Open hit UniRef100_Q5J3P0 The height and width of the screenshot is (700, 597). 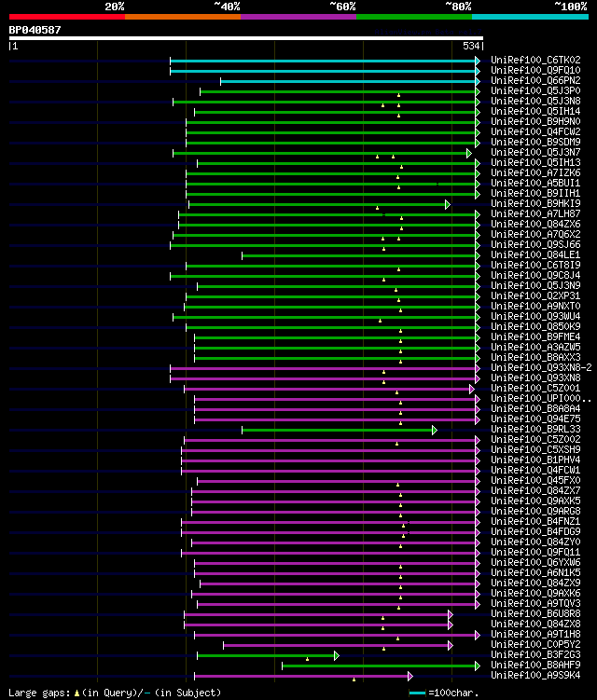pos(535,90)
